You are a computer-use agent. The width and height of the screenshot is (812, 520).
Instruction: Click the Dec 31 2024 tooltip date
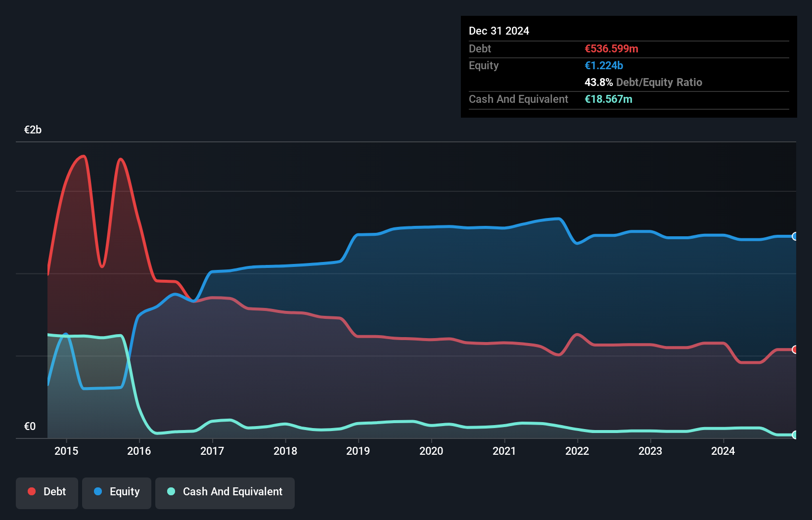coord(499,31)
